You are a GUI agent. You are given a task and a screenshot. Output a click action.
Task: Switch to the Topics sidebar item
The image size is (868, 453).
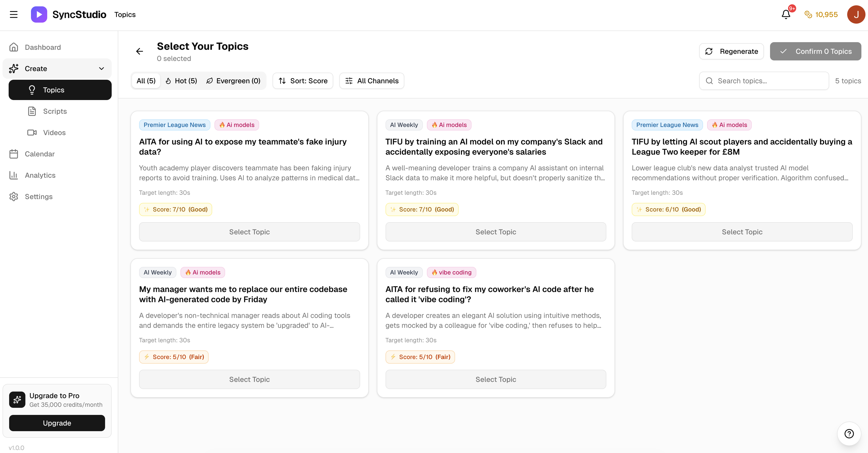click(54, 90)
